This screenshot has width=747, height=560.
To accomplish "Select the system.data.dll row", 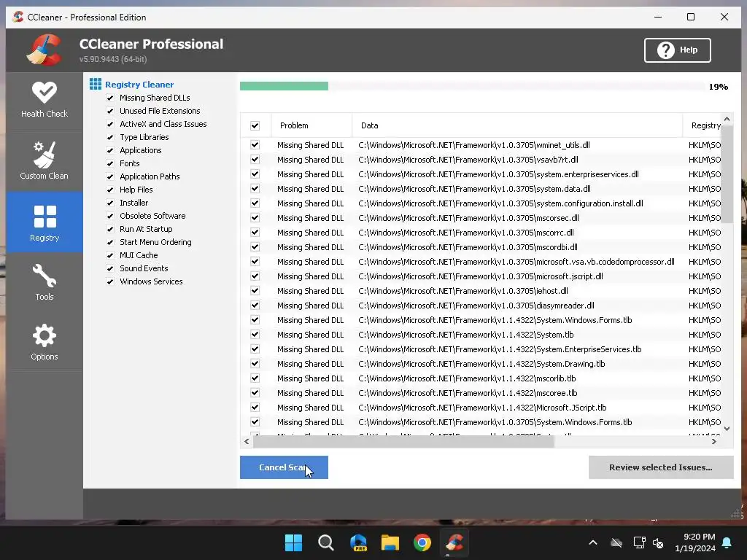I will click(481, 189).
